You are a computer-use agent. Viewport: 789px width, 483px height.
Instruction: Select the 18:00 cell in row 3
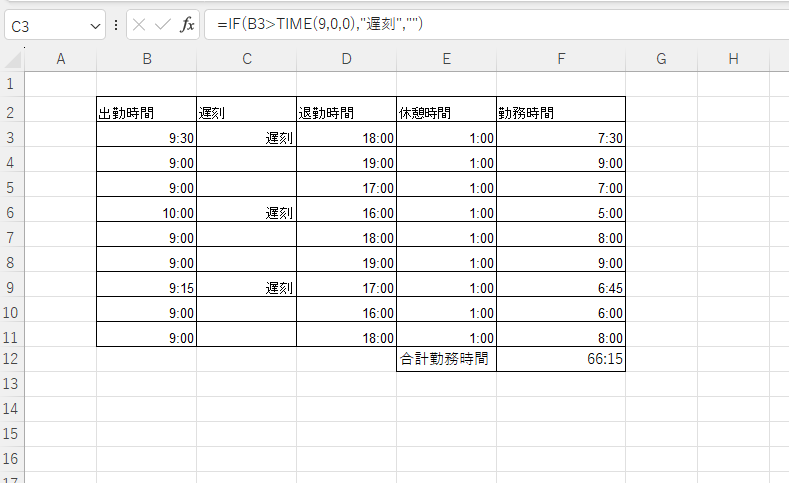[x=346, y=134]
